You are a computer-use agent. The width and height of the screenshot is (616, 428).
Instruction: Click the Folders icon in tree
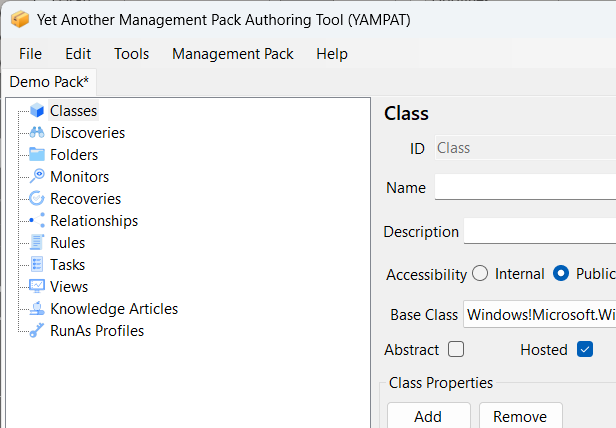pyautogui.click(x=37, y=155)
